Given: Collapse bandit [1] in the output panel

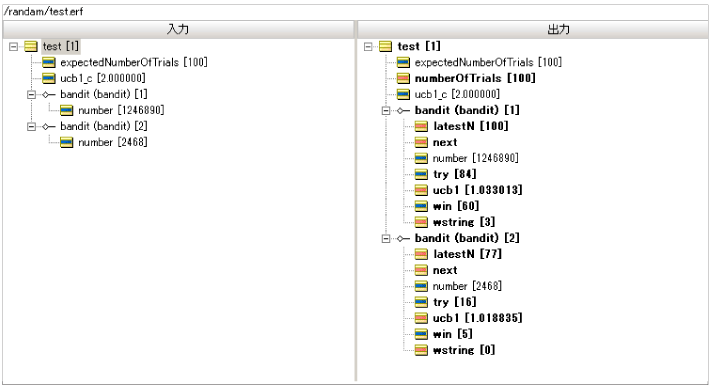Looking at the screenshot, I should (x=386, y=110).
